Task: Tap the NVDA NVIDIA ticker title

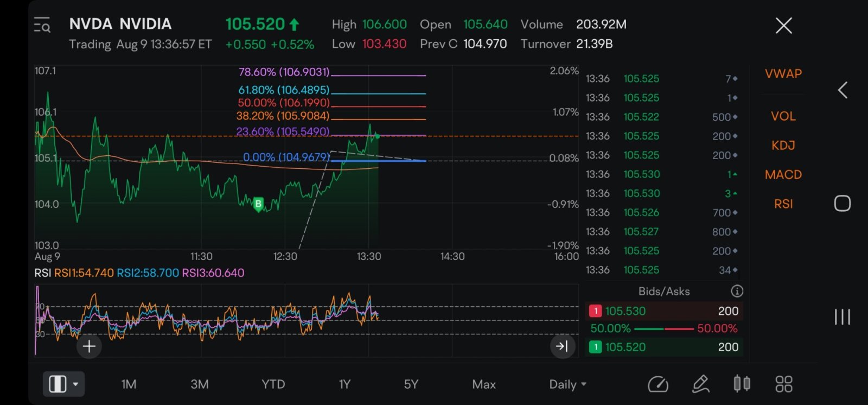Action: [120, 24]
